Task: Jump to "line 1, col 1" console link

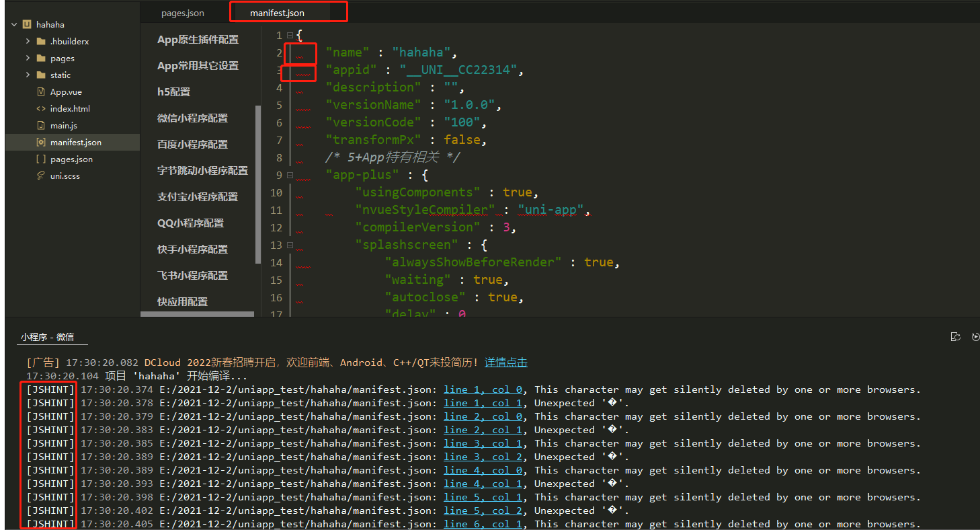Action: (483, 403)
